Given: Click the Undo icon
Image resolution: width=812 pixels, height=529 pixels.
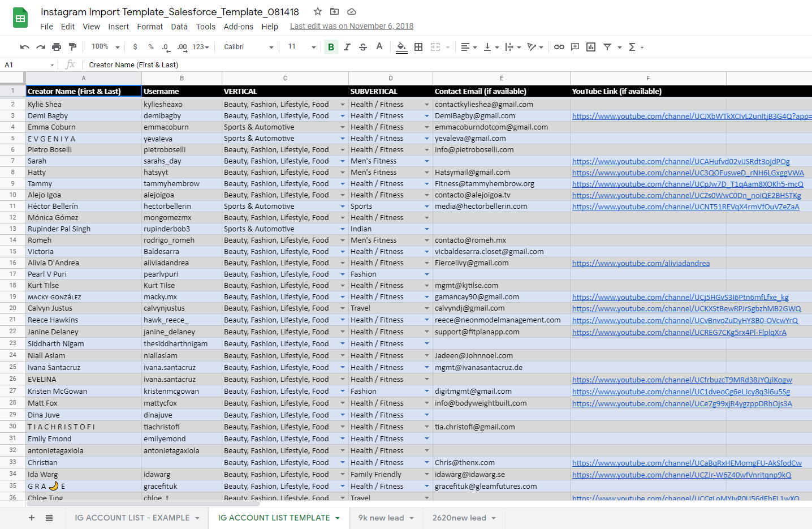Looking at the screenshot, I should point(24,47).
